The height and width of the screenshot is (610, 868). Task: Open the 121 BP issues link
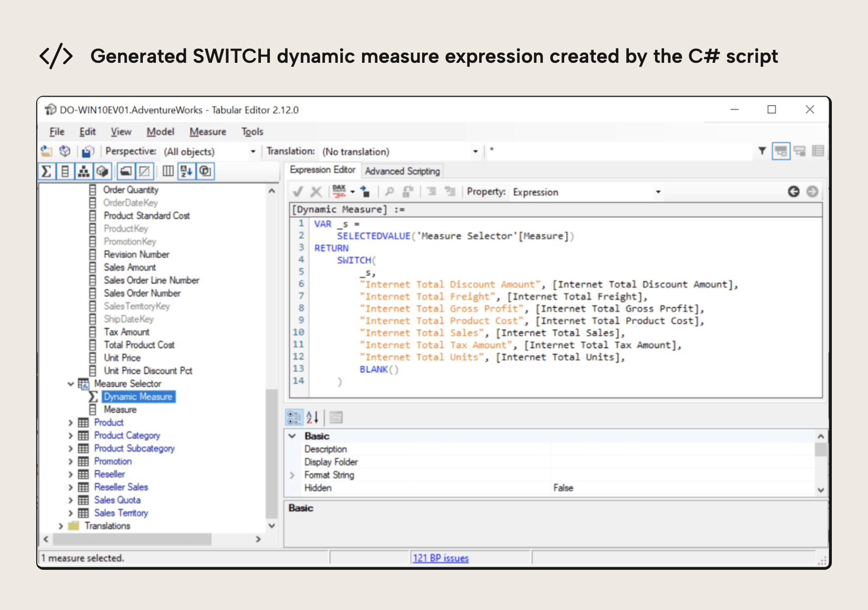(x=441, y=558)
